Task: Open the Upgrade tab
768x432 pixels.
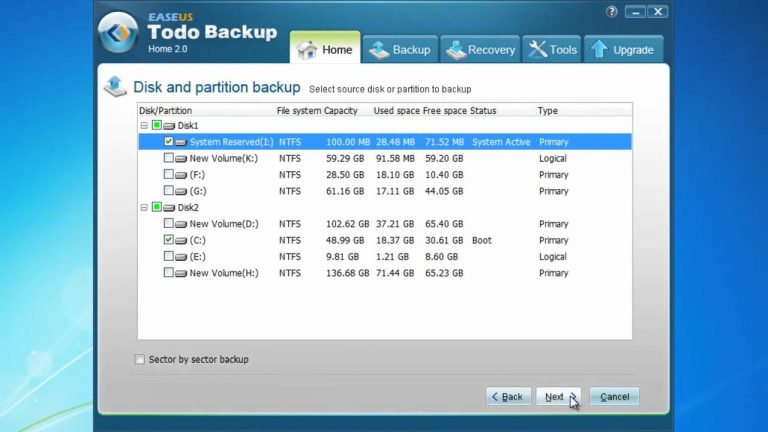Action: [624, 49]
